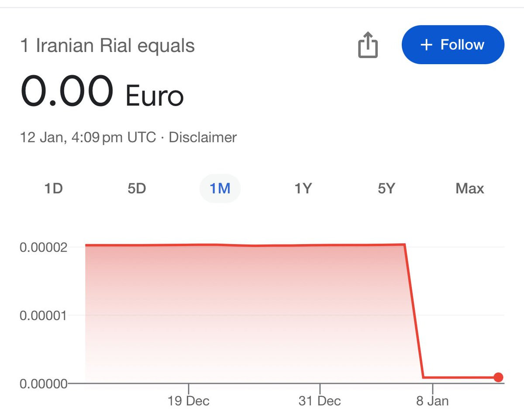The image size is (524, 420).
Task: Click the 19 Dec axis label
Action: [x=189, y=401]
